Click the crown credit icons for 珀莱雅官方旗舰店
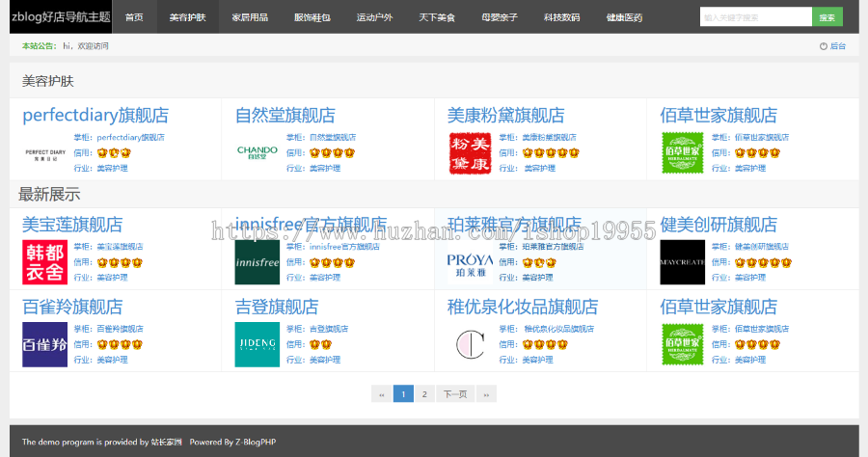Screen dimensions: 868x457 (x=539, y=262)
